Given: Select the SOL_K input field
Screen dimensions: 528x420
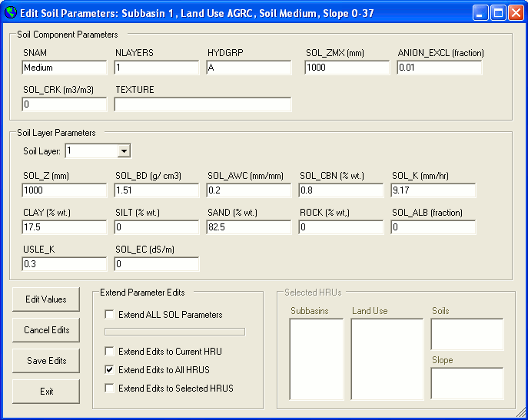Looking at the screenshot, I should 433,190.
